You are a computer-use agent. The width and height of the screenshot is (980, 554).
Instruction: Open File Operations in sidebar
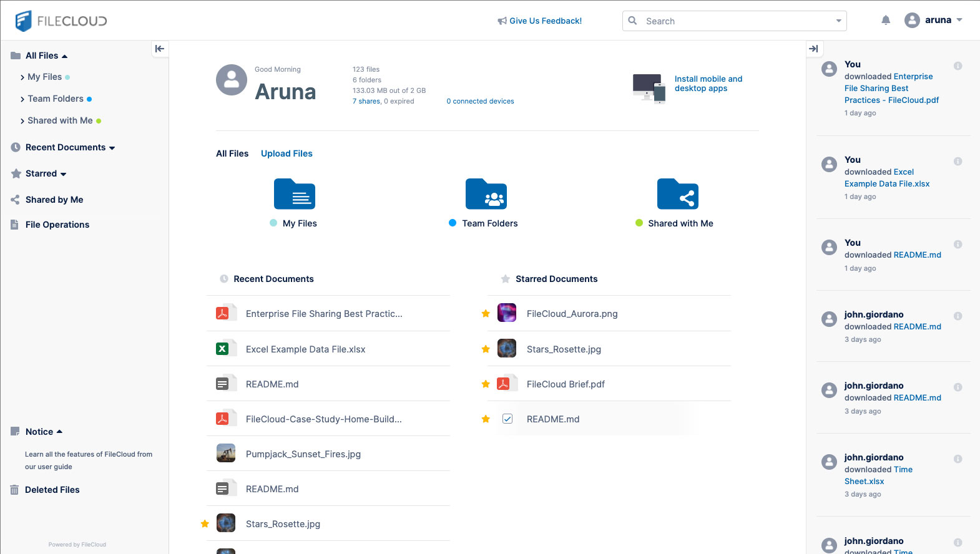coord(57,225)
